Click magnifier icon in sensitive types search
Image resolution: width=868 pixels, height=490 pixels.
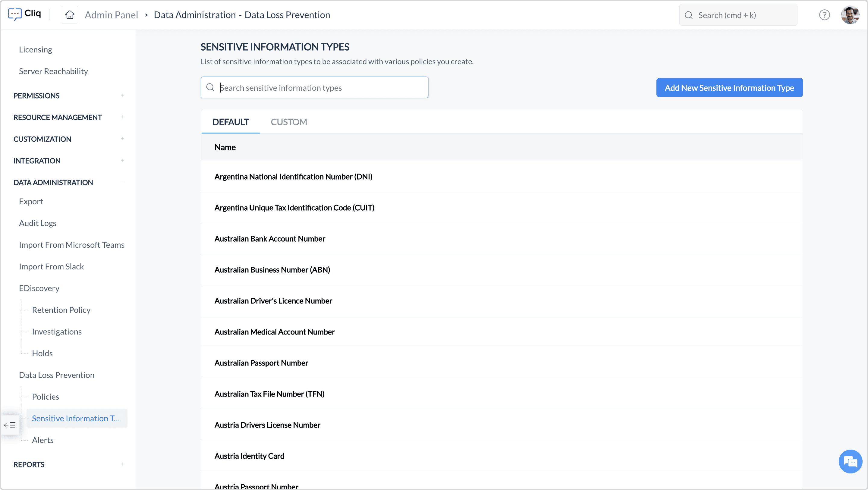210,88
